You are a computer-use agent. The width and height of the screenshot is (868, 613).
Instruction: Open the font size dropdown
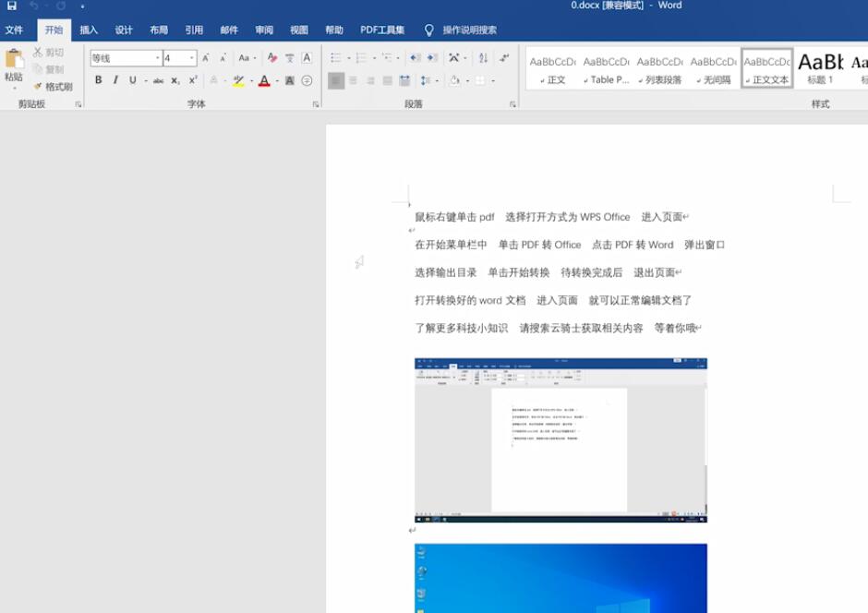pyautogui.click(x=191, y=57)
